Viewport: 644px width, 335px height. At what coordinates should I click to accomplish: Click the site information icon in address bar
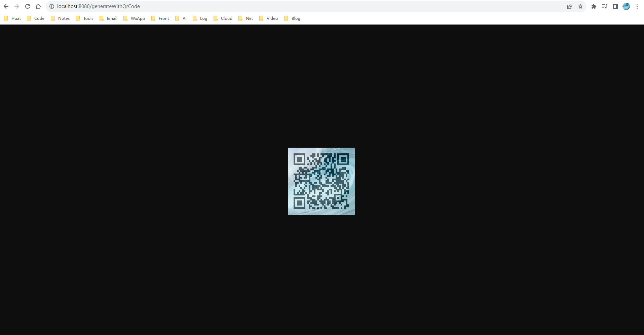(51, 6)
